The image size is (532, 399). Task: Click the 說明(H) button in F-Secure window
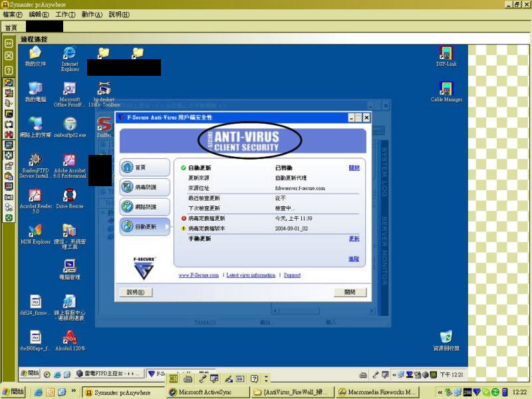[136, 292]
